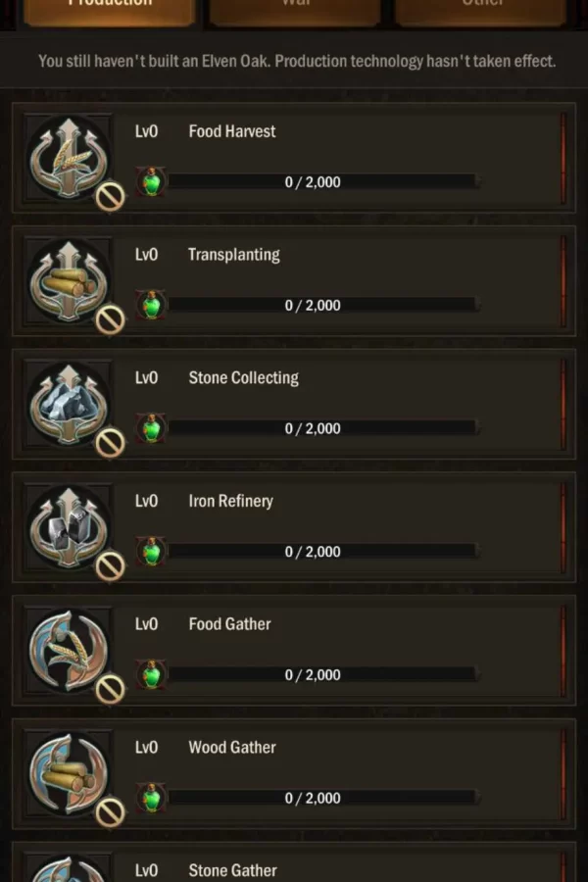
Task: Click the green potion icon beside Food Harvest
Action: [152, 182]
